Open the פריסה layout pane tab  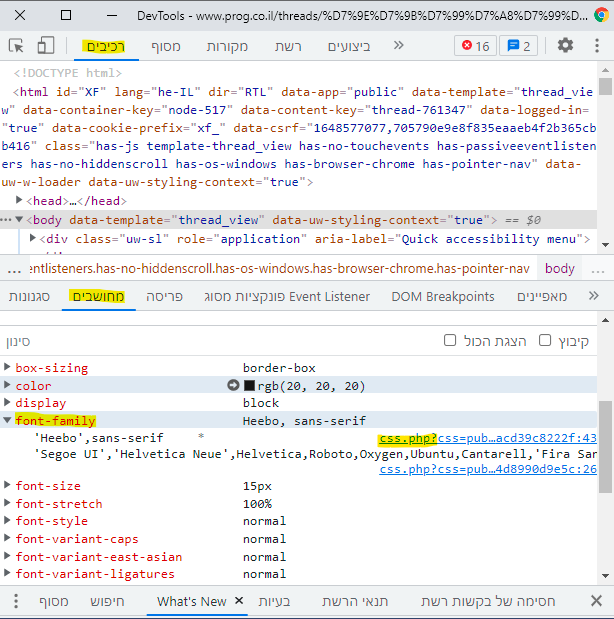164,296
